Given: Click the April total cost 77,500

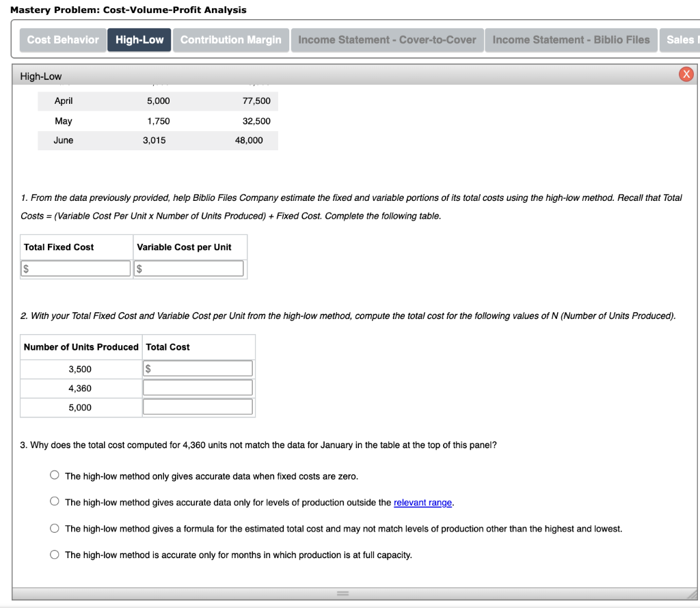Looking at the screenshot, I should tap(256, 101).
